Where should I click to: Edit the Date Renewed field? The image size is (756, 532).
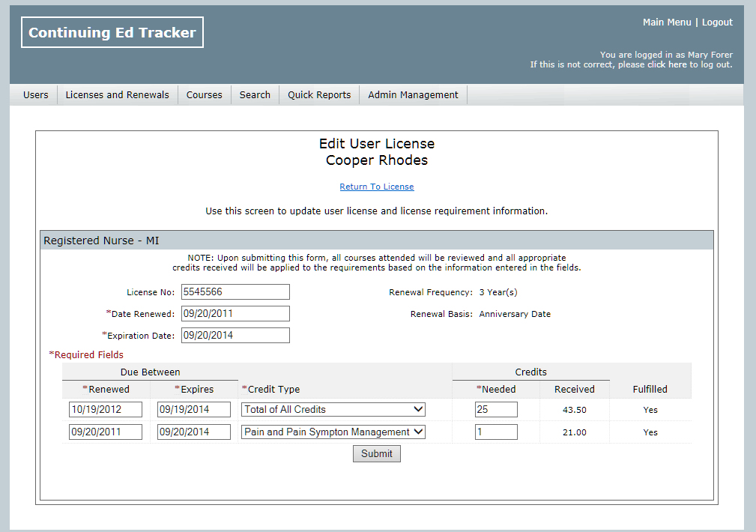pos(235,314)
